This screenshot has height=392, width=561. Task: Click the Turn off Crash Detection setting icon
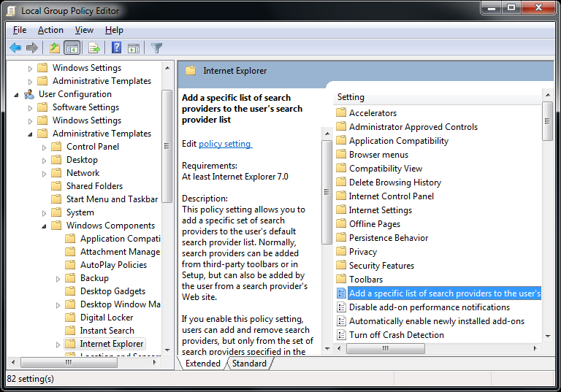(342, 335)
